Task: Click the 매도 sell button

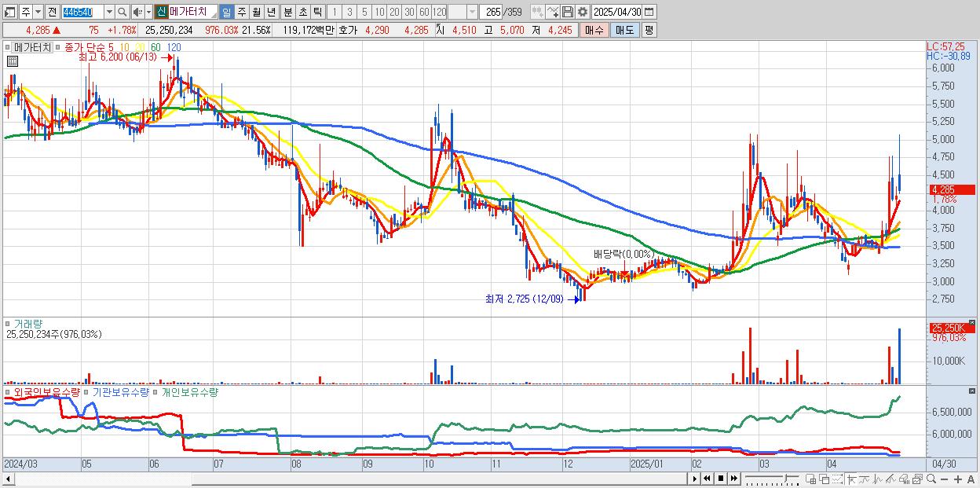Action: click(x=624, y=30)
